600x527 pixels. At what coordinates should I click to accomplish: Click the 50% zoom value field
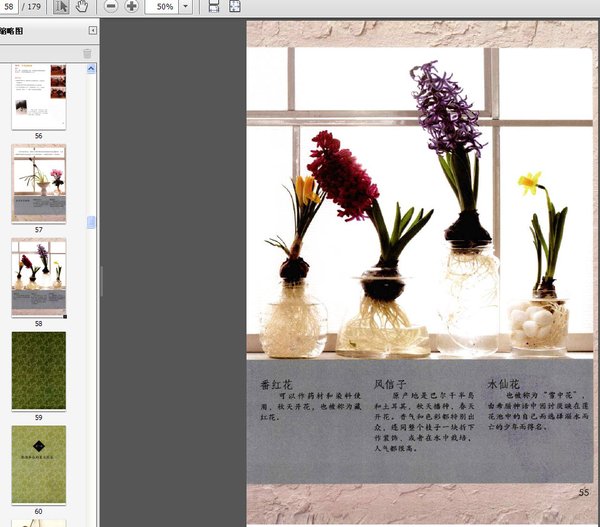coord(162,7)
